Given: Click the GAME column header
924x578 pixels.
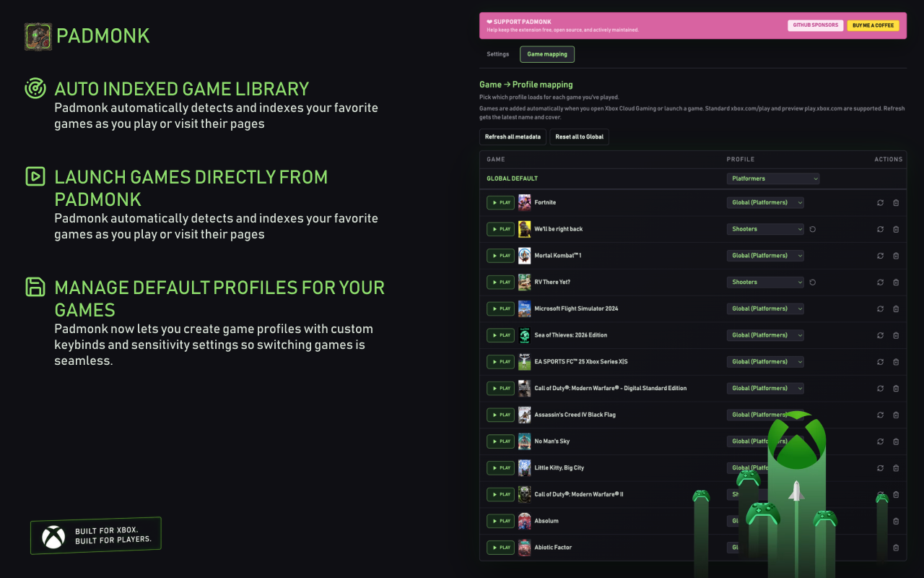Looking at the screenshot, I should pyautogui.click(x=496, y=160).
